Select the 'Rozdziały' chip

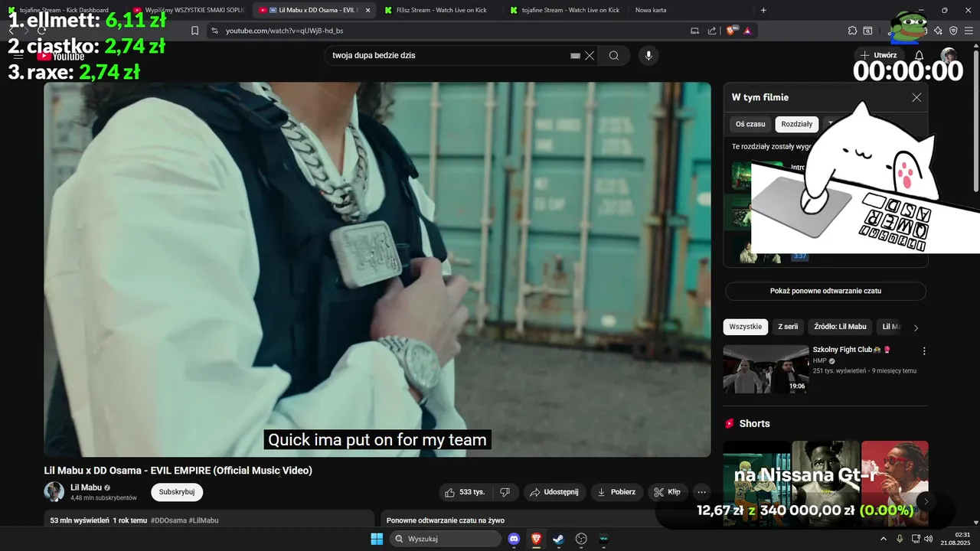point(797,124)
